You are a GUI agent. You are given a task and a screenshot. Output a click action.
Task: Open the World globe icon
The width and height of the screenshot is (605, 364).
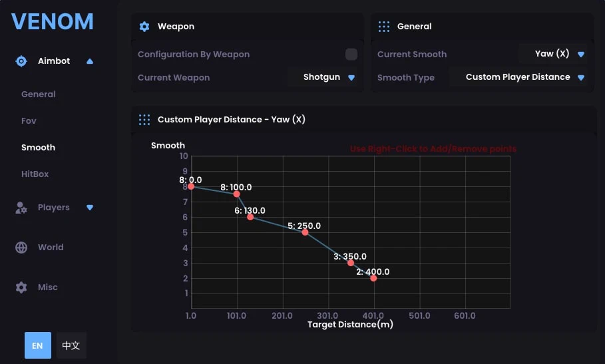click(x=21, y=247)
